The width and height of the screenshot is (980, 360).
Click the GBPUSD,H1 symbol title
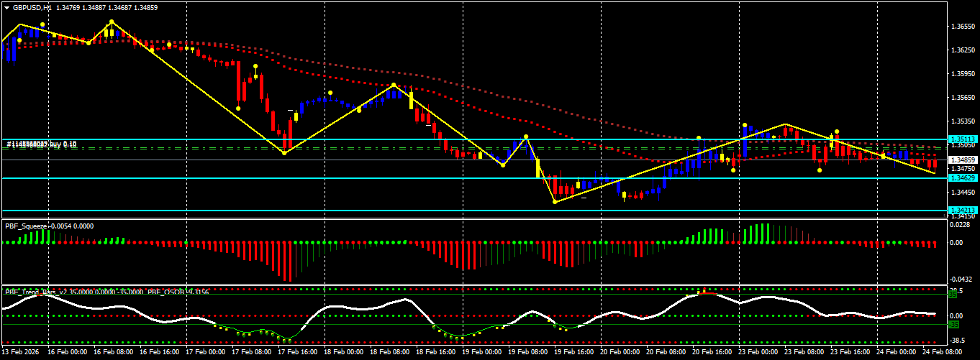point(32,6)
